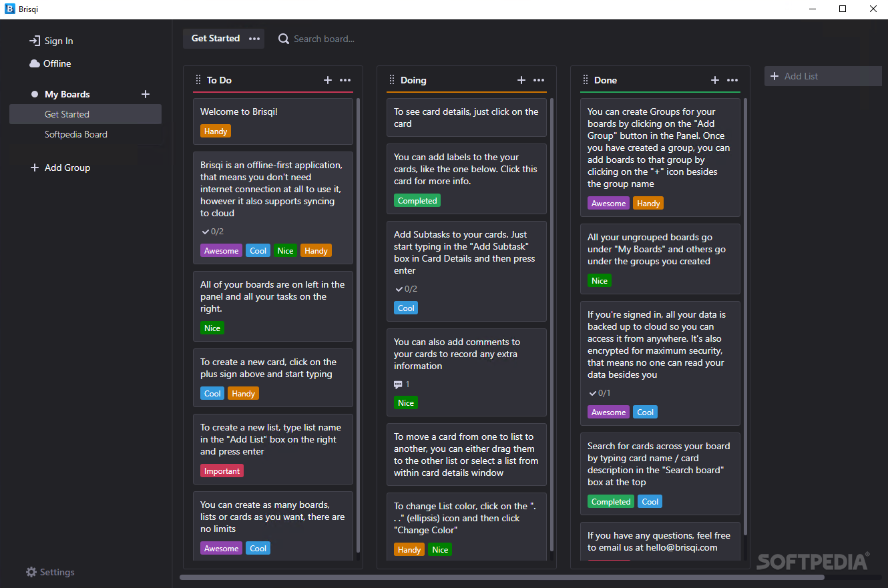
Task: Click the To Do list vertical scrollbar
Action: coord(359,325)
